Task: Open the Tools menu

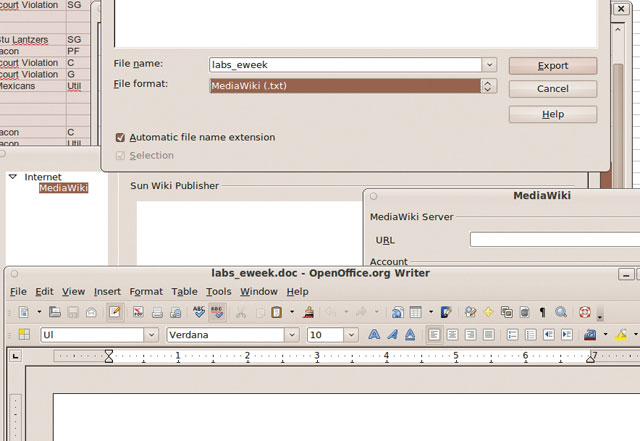Action: [x=219, y=292]
